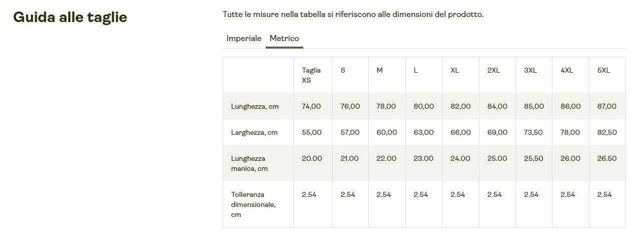Click the 5XL column header
The height and width of the screenshot is (248, 644).
coord(603,71)
